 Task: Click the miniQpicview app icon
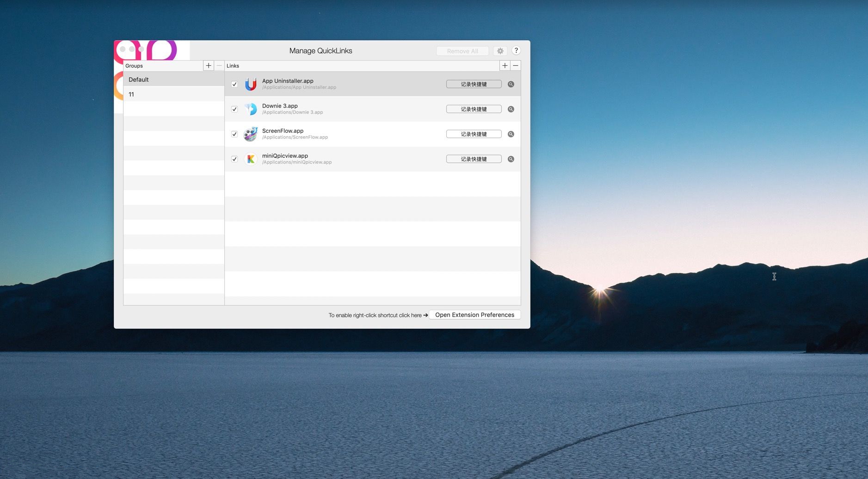tap(251, 159)
